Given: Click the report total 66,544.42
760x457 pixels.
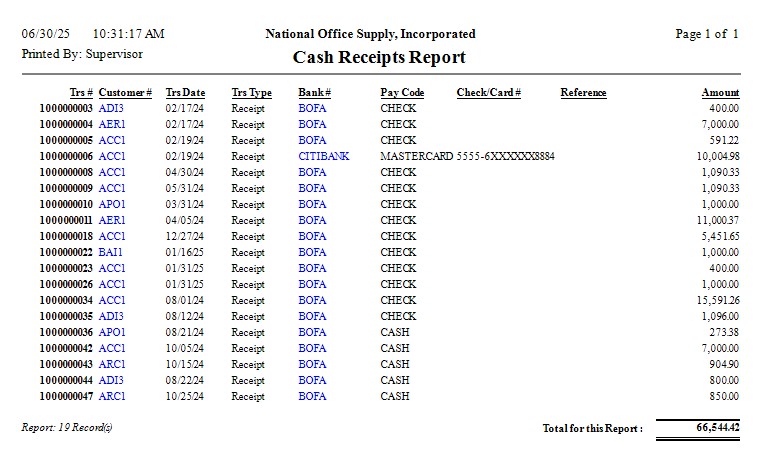Looking at the screenshot, I should [718, 428].
